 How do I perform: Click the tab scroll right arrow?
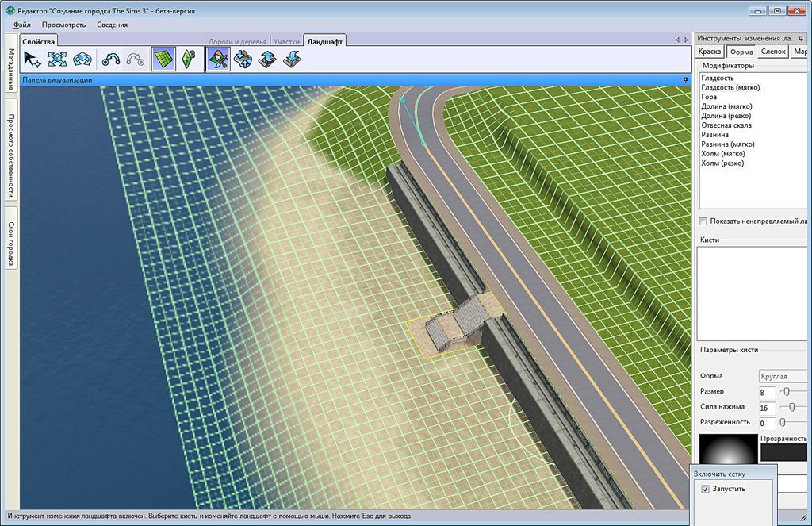685,40
